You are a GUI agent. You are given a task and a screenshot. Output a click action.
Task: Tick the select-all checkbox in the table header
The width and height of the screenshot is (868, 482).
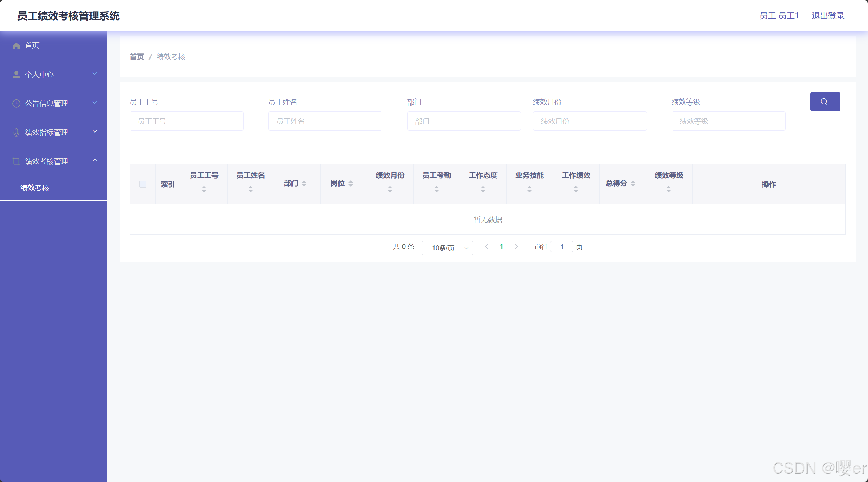[x=143, y=184]
